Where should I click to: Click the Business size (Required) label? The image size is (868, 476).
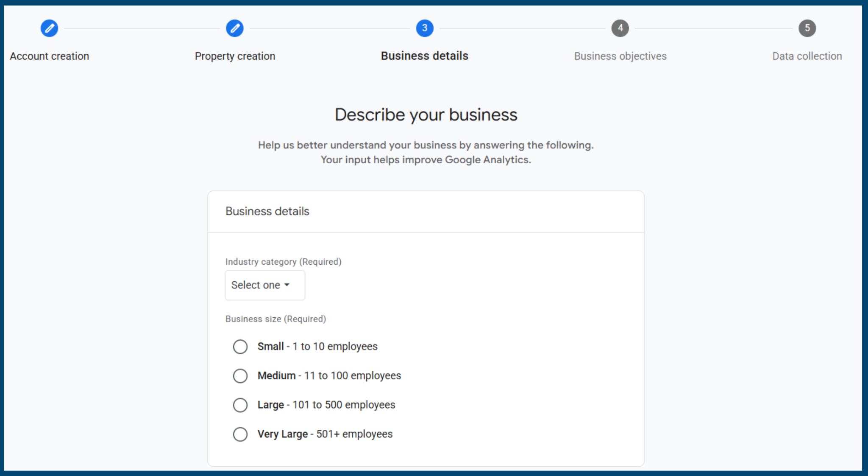coord(276,319)
